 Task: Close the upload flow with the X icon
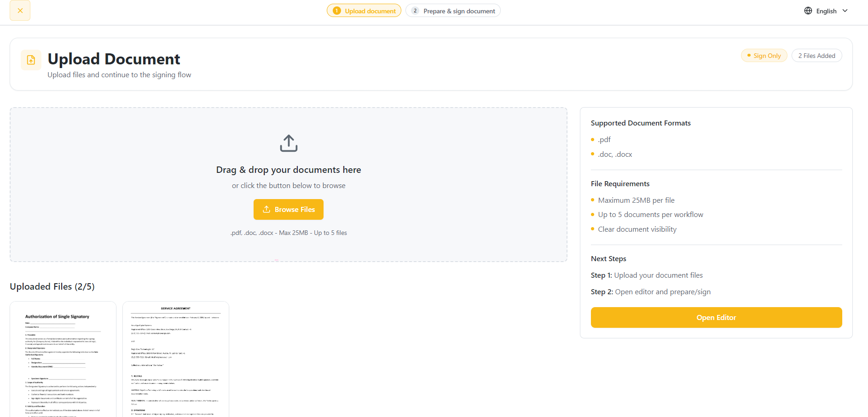20,11
